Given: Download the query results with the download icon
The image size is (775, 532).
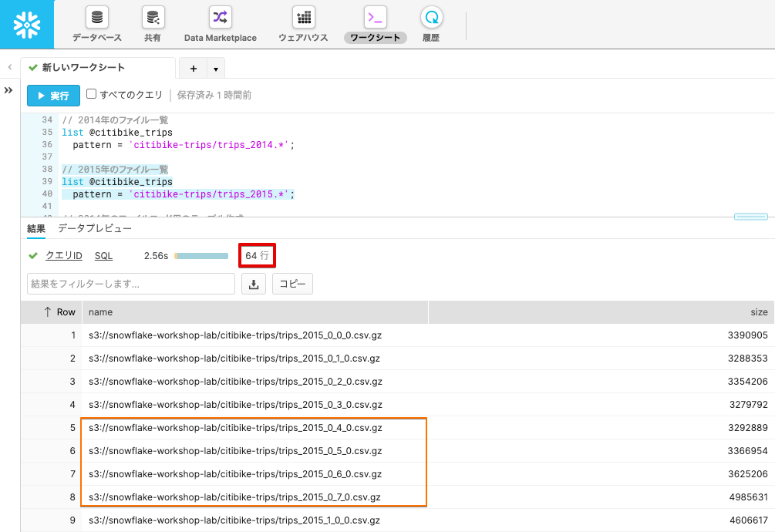Looking at the screenshot, I should pyautogui.click(x=254, y=284).
